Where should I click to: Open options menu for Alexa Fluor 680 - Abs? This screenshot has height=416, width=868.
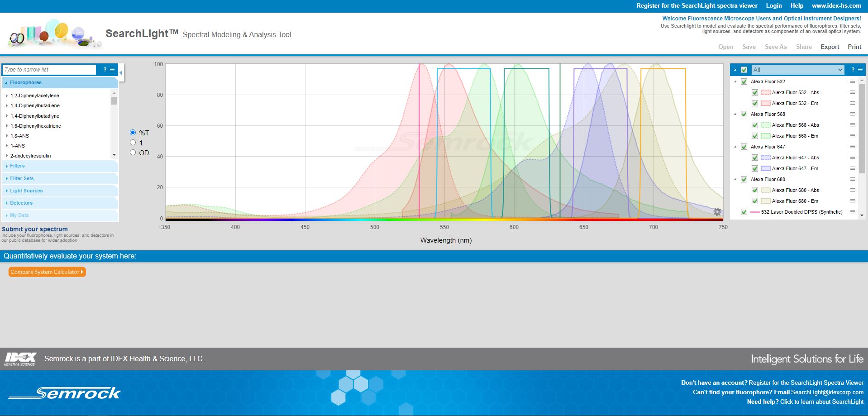tap(853, 190)
